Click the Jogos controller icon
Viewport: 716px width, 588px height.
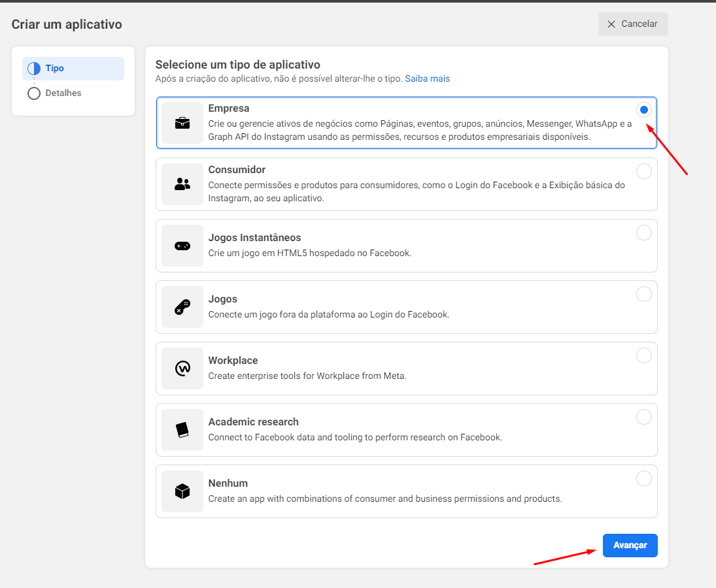[182, 307]
